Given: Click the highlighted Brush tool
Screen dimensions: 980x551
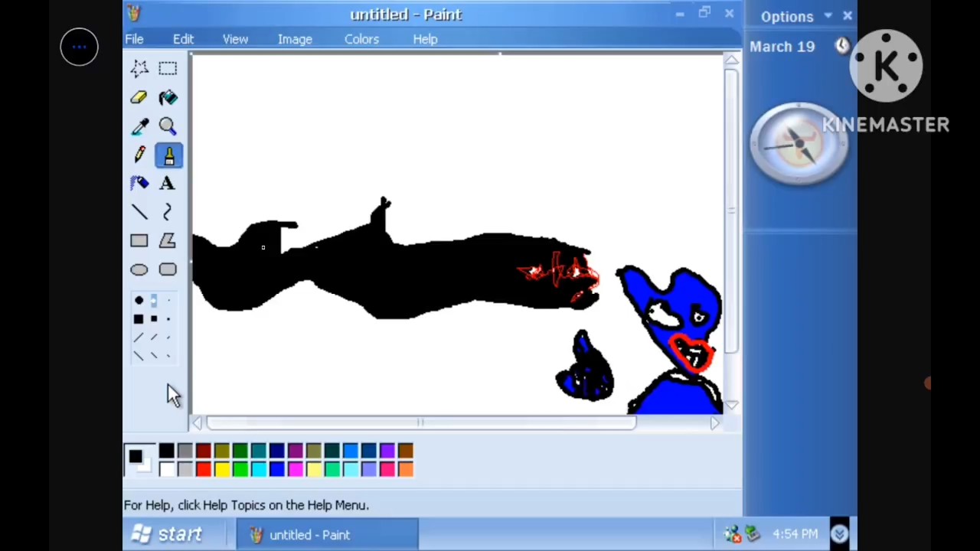Looking at the screenshot, I should (168, 155).
